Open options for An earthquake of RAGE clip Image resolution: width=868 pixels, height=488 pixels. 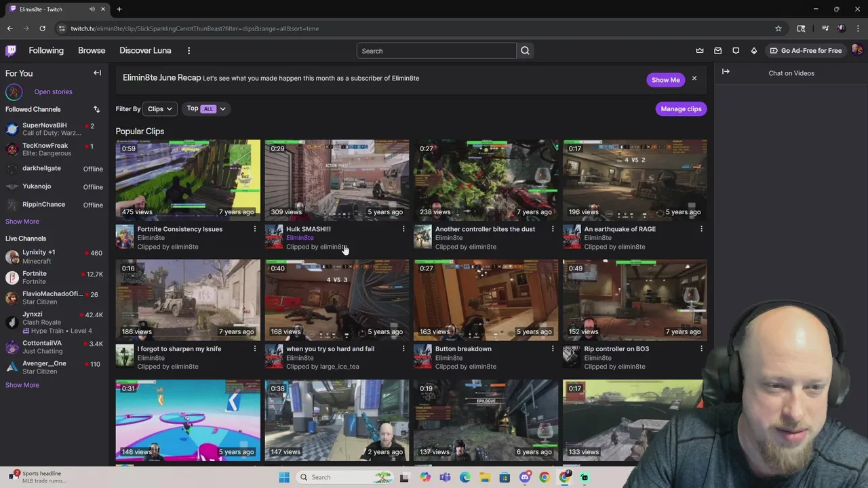pos(701,229)
